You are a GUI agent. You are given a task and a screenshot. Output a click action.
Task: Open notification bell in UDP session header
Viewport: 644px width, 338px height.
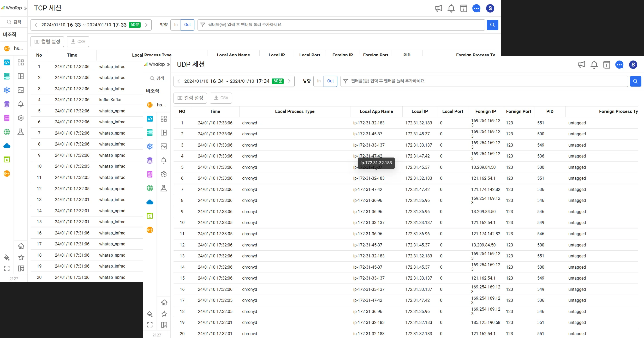click(x=594, y=65)
